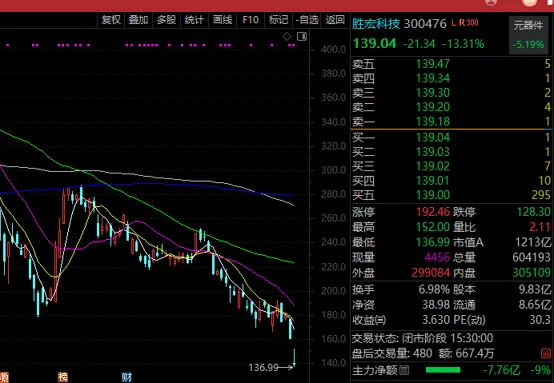Activate the 画线 drawing tool

point(222,20)
